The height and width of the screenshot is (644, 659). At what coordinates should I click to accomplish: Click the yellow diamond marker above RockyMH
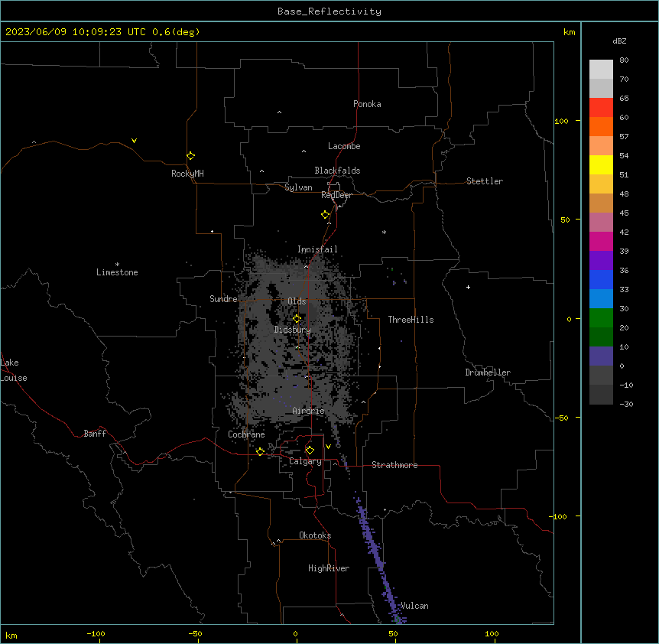(x=191, y=156)
